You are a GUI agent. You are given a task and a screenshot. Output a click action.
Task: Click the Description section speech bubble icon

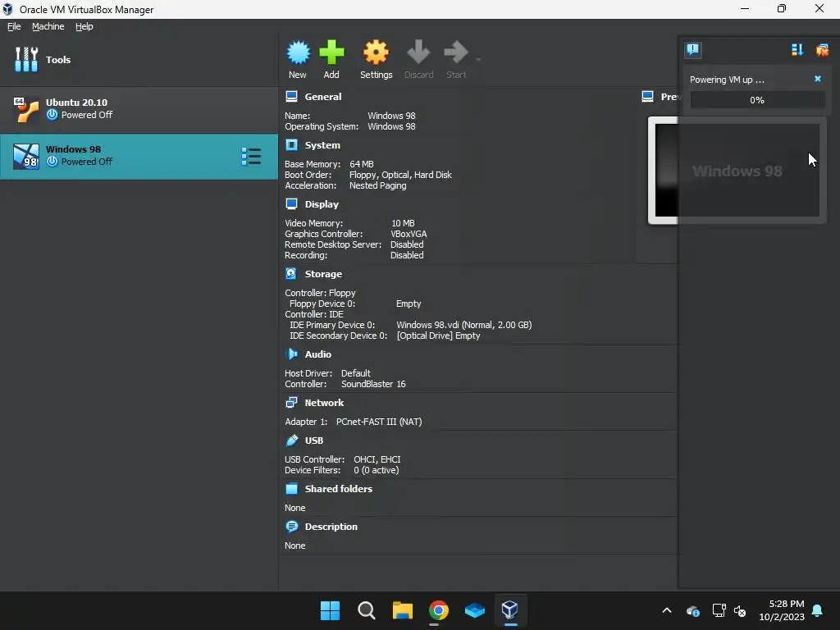tap(291, 527)
